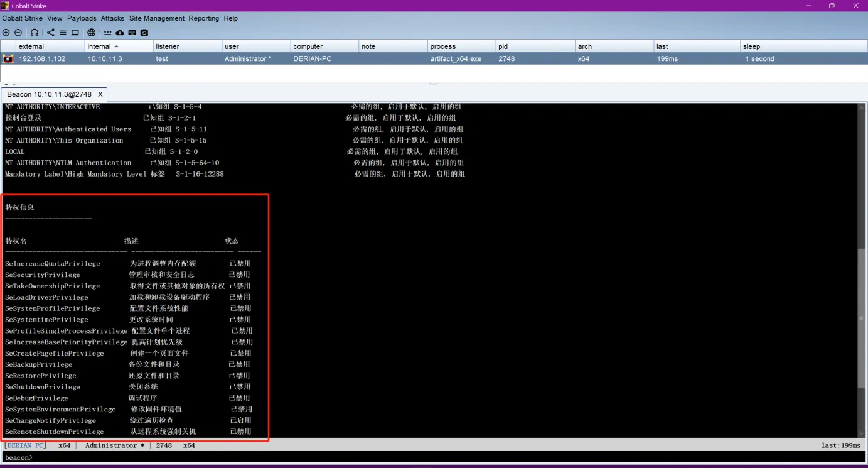The height and width of the screenshot is (468, 868).
Task: Click the SeShutdownPrivilege line in console
Action: coord(128,387)
